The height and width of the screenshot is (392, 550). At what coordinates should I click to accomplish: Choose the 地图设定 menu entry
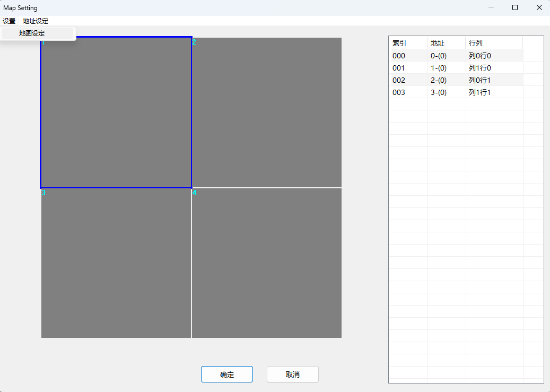pyautogui.click(x=38, y=33)
